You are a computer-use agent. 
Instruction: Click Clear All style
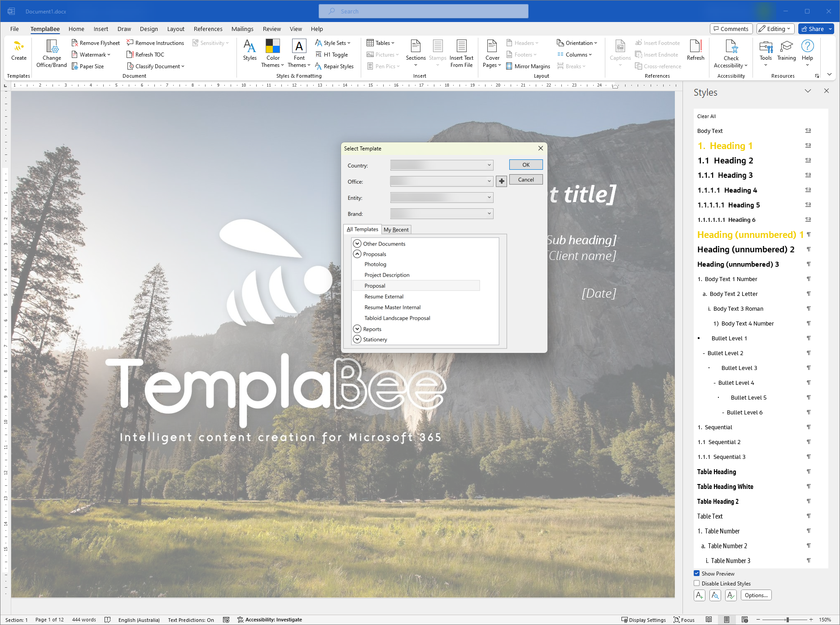pyautogui.click(x=706, y=116)
